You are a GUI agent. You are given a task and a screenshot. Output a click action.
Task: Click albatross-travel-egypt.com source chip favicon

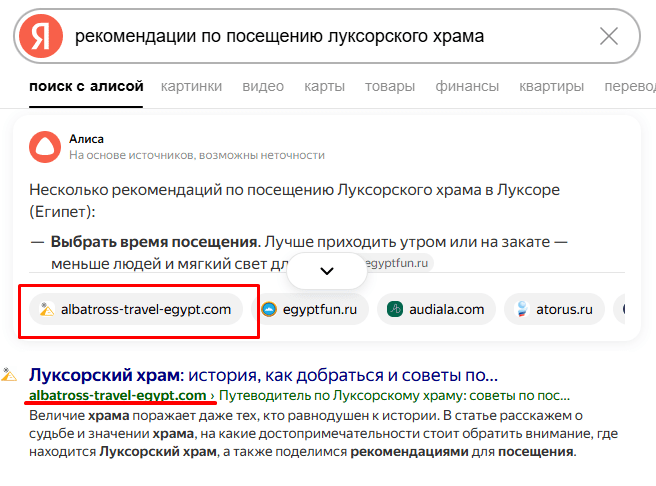click(46, 310)
